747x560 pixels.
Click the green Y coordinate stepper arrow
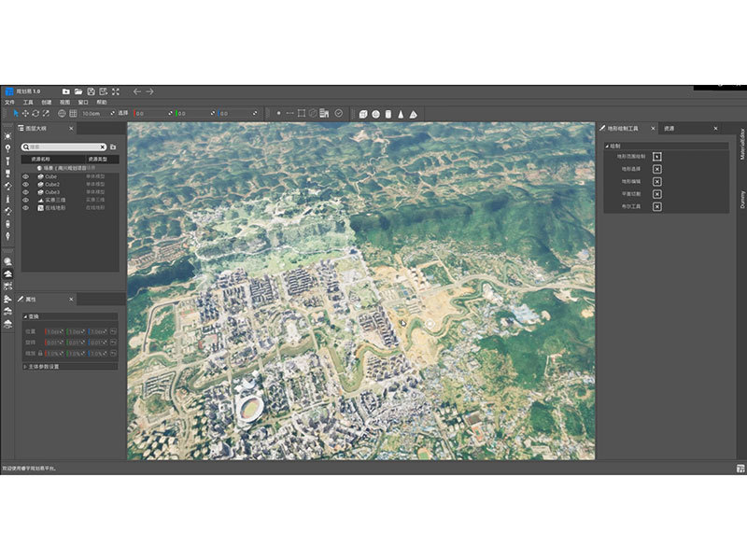212,113
